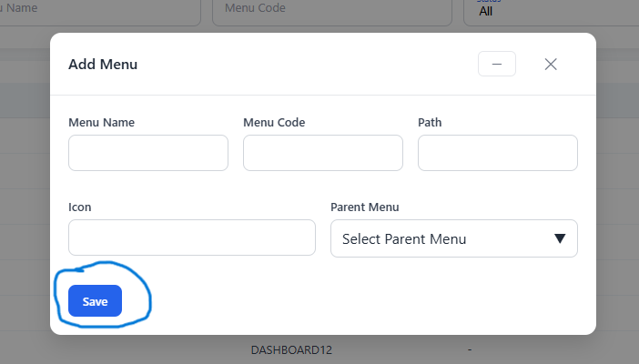Focus the Menu Code input box
The image size is (639, 364).
click(x=323, y=153)
